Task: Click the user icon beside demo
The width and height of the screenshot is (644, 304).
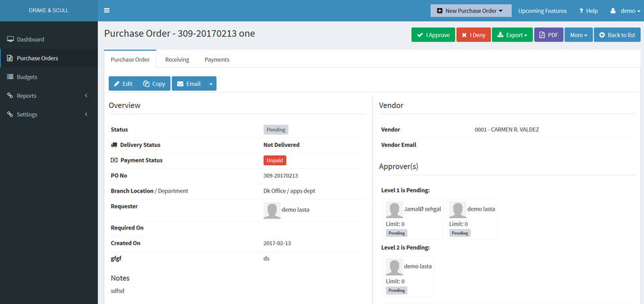Action: coord(613,11)
